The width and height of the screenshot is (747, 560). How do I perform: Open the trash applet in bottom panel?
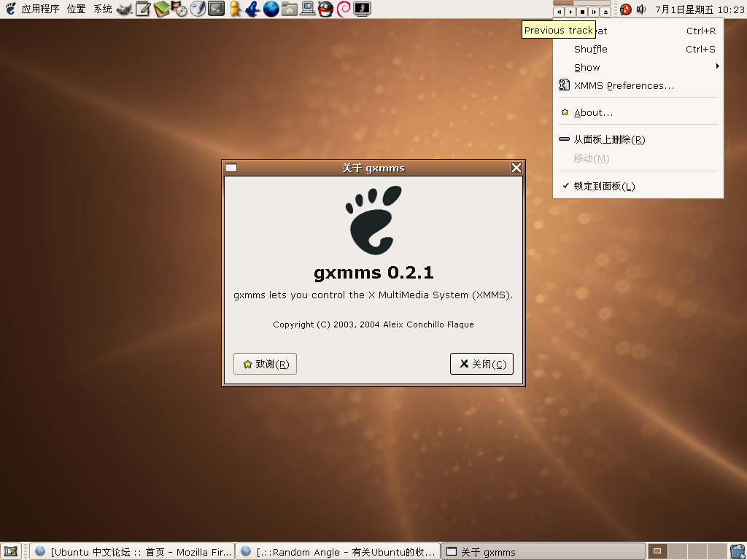tap(738, 551)
